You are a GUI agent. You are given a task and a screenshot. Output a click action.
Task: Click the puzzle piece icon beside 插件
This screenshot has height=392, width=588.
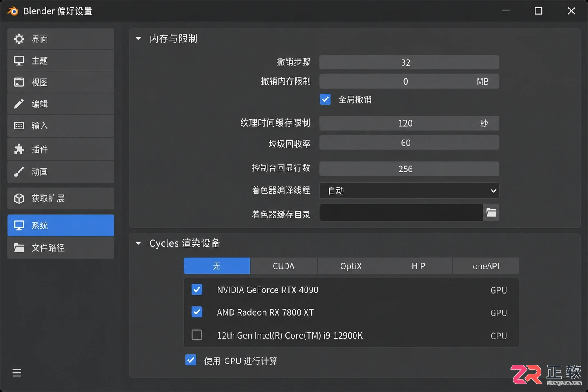click(x=19, y=149)
